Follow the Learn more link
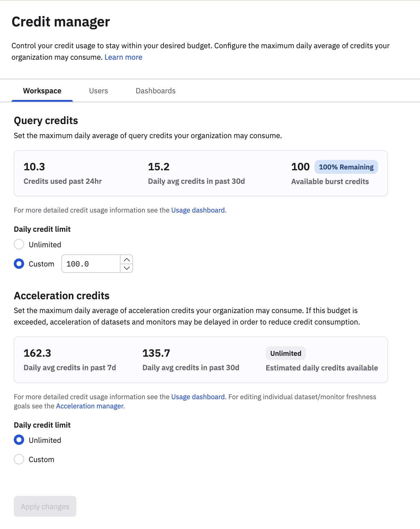 (123, 57)
